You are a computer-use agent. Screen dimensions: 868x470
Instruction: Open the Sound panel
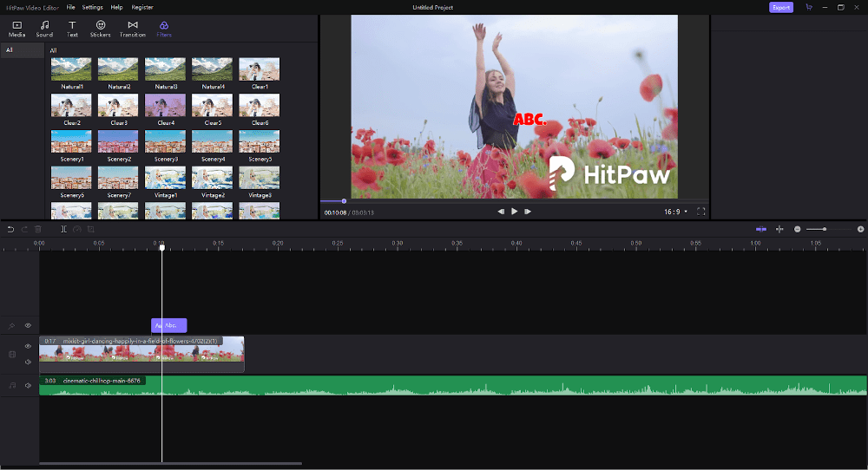44,29
